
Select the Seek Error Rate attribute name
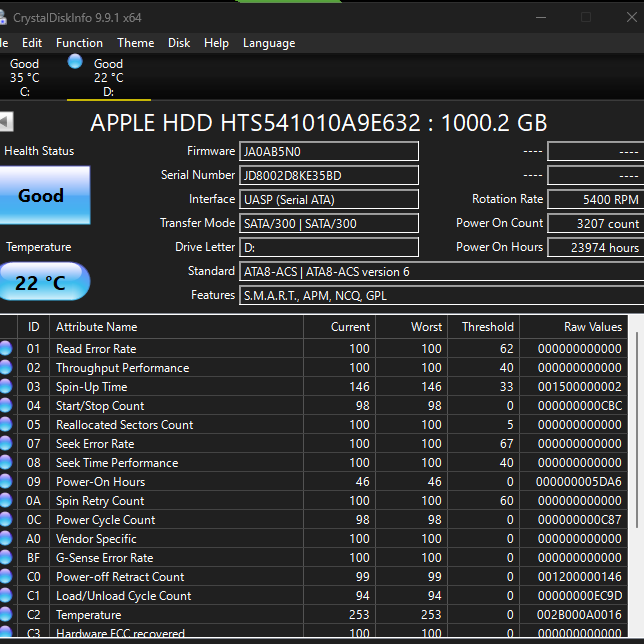coord(95,444)
